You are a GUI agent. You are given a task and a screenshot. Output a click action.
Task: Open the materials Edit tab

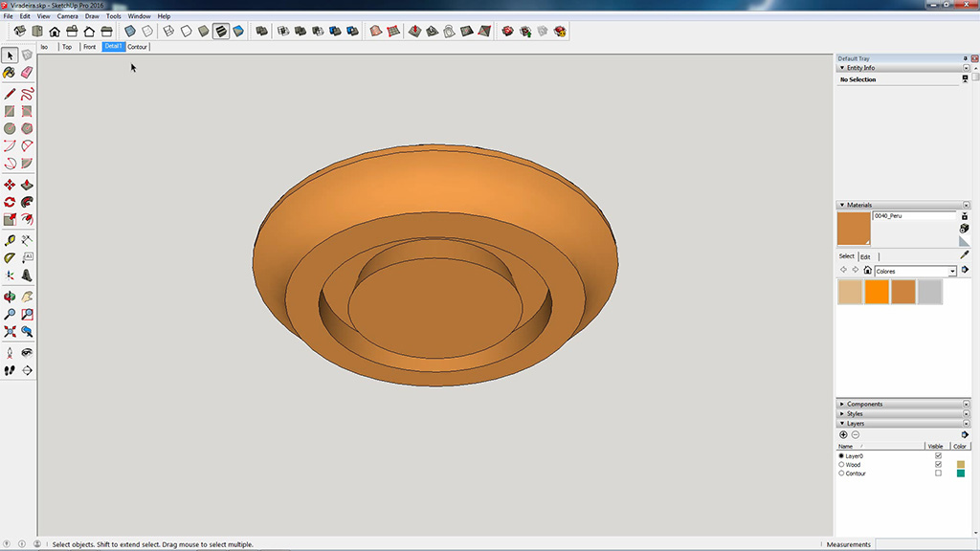[865, 256]
